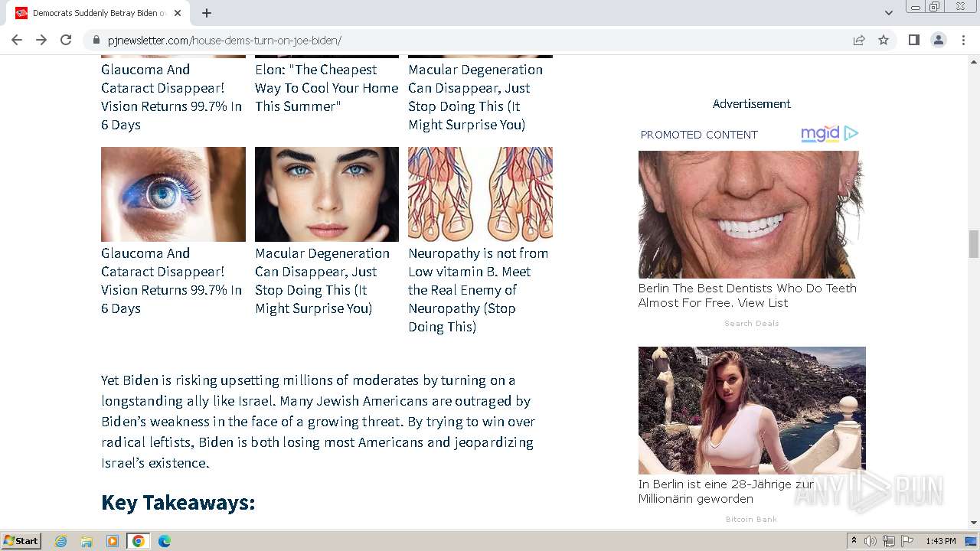This screenshot has width=980, height=551.
Task: Open the Chrome three-dot menu
Action: (962, 40)
